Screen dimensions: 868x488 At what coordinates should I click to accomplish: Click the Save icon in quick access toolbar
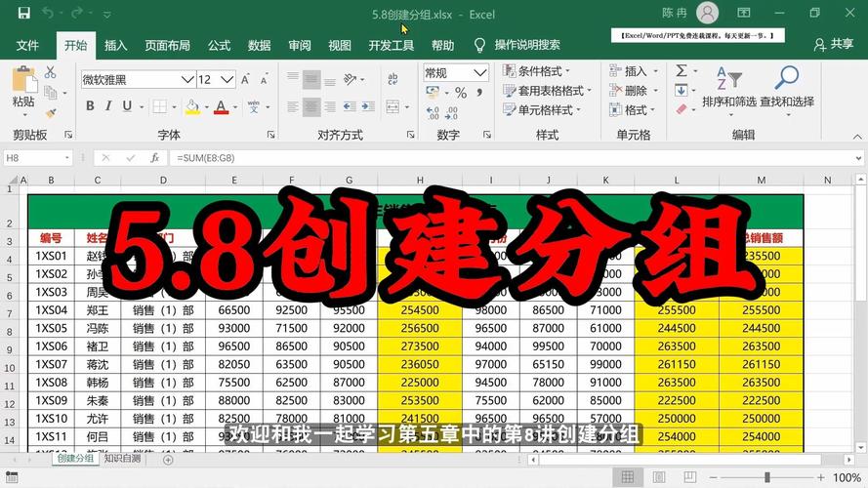point(23,14)
